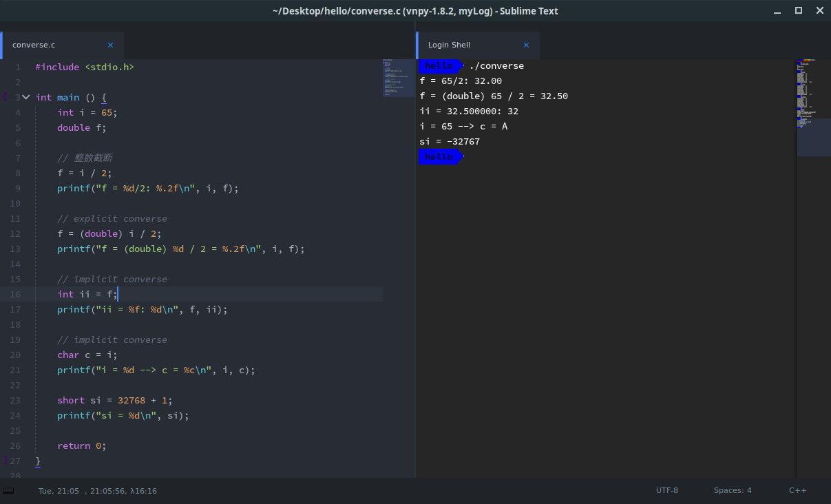
Task: Click the 'double f;' declaration
Action: click(x=82, y=127)
